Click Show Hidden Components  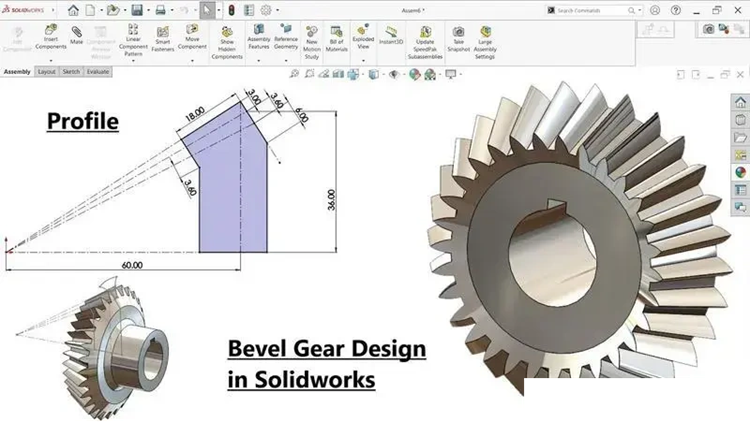point(227,43)
